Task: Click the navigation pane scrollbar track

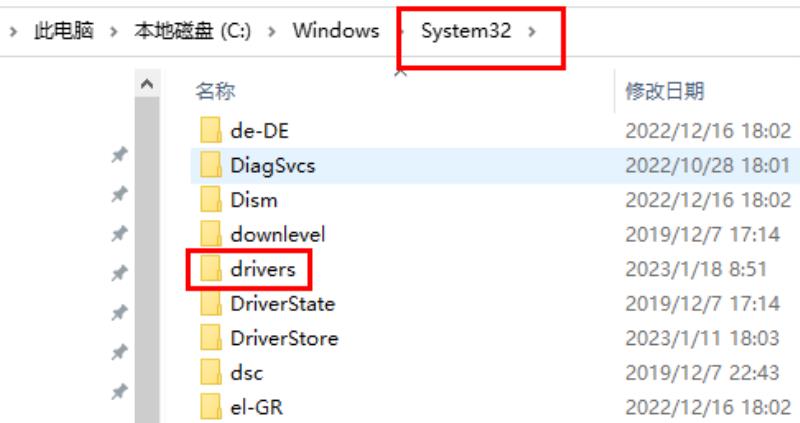Action: pos(147,260)
